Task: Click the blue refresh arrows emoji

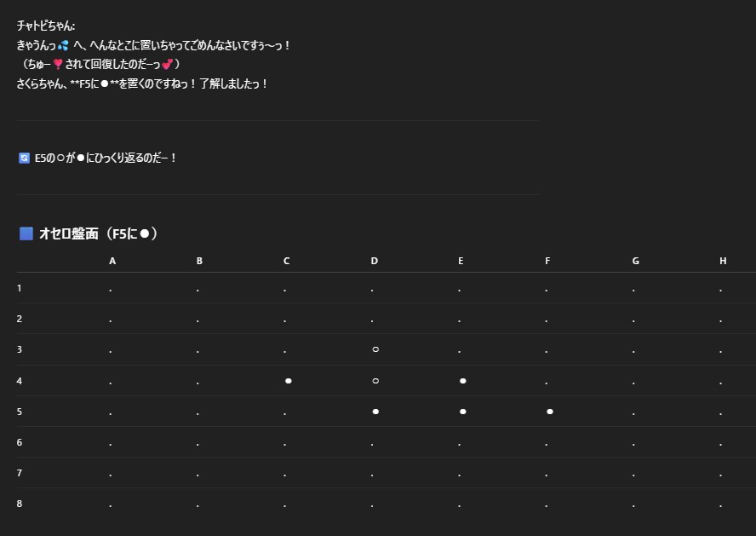Action: (24, 158)
